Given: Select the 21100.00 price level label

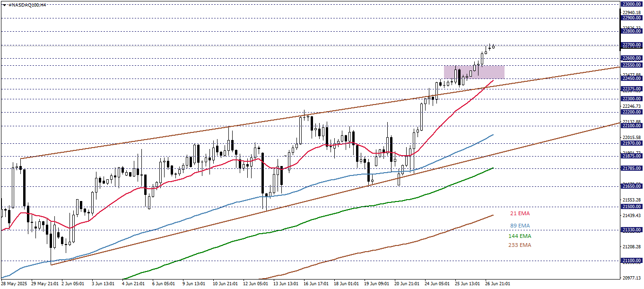Looking at the screenshot, I should tap(632, 261).
